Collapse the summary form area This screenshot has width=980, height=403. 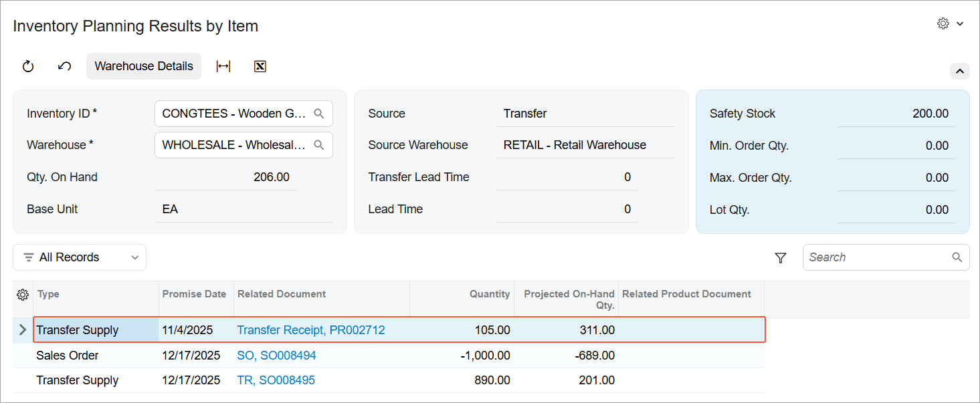pyautogui.click(x=959, y=71)
